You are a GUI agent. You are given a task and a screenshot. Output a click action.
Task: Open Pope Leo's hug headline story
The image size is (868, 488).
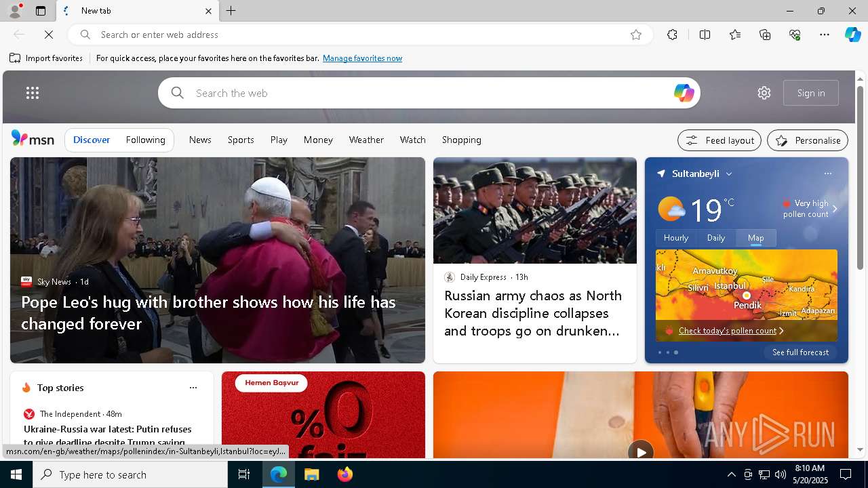(x=208, y=312)
